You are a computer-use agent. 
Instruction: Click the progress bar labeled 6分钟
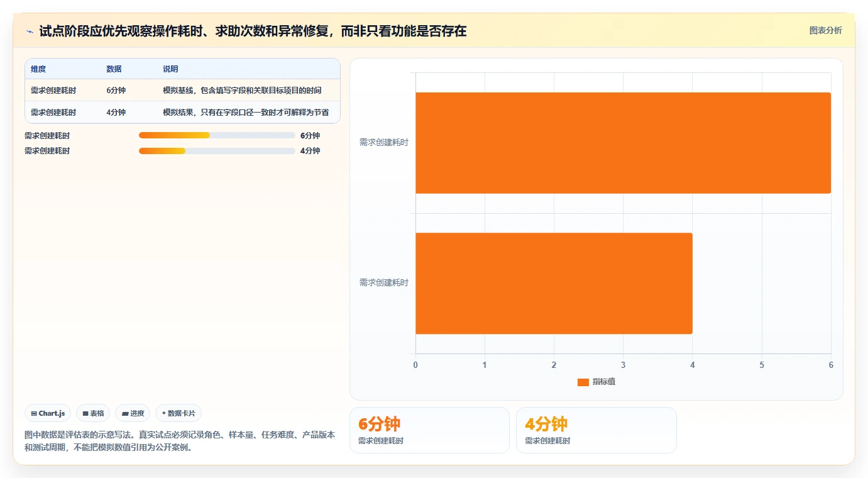pos(217,135)
